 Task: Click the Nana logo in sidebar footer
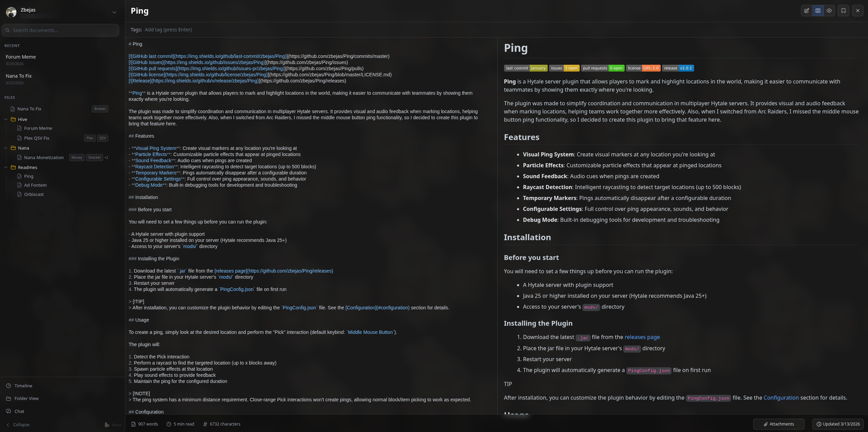click(x=113, y=425)
